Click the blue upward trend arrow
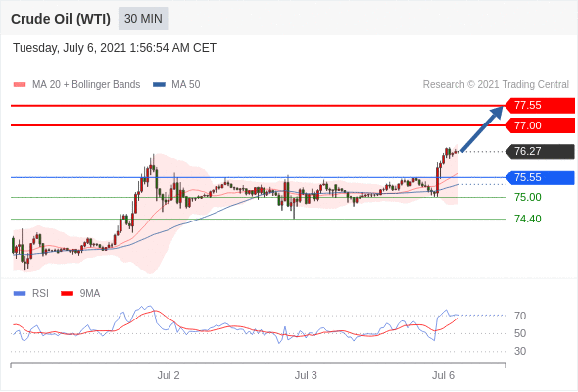 482,128
